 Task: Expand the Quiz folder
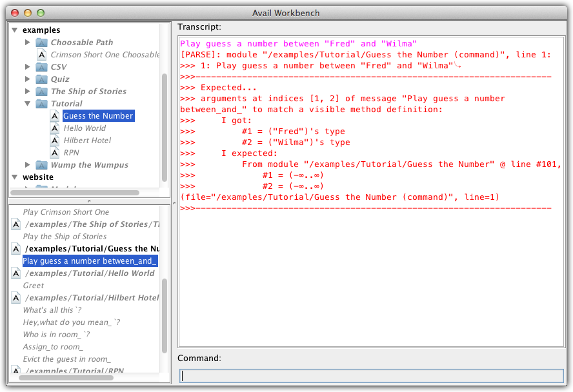[27, 79]
